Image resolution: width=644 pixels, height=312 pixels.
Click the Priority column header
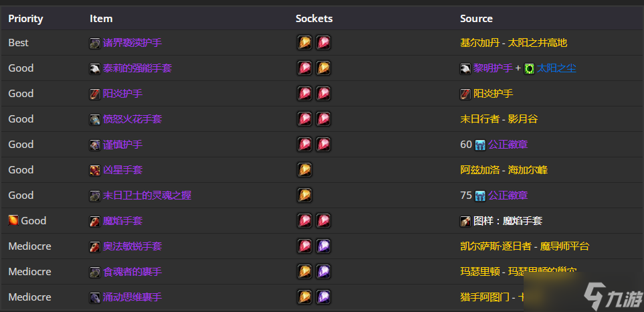(x=25, y=19)
